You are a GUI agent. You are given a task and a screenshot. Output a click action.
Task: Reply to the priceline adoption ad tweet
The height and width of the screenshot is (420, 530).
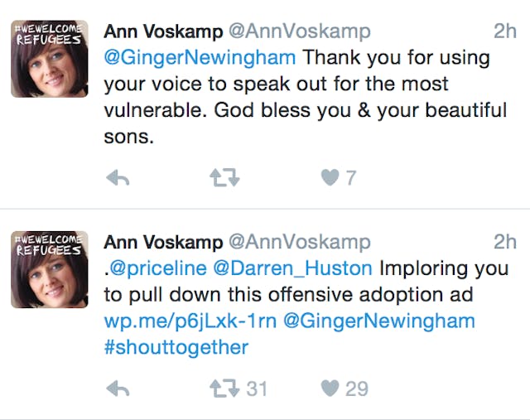pyautogui.click(x=118, y=388)
